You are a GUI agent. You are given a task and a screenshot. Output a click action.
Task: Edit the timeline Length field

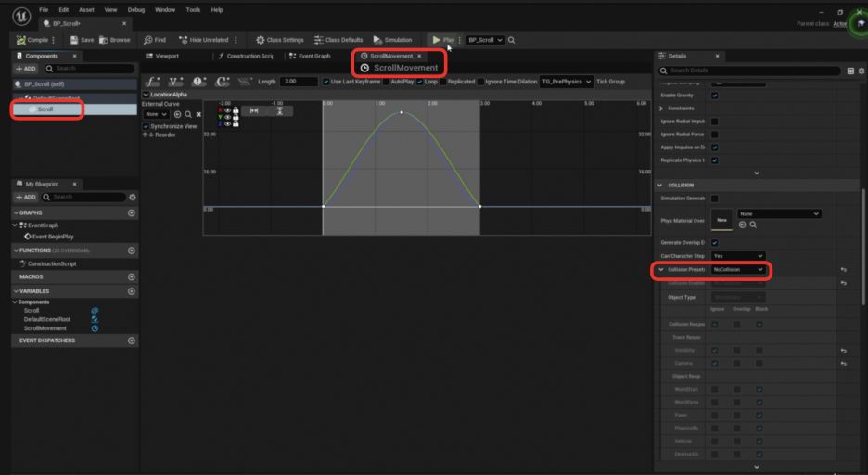click(299, 82)
